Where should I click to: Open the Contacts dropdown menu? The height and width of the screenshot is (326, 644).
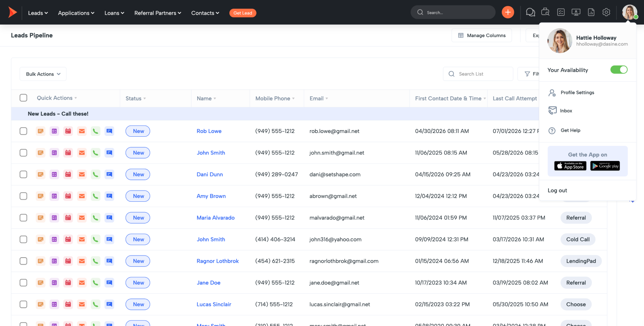(205, 13)
